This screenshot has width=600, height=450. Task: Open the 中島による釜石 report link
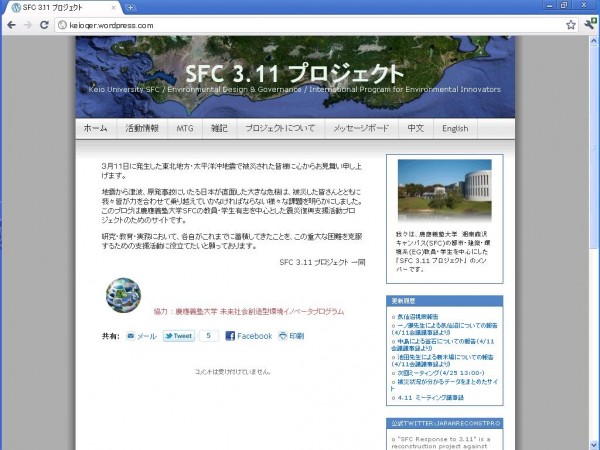click(x=443, y=344)
